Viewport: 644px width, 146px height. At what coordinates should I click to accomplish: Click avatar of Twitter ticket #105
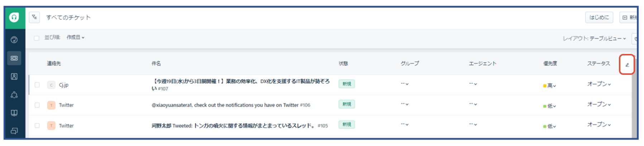point(51,126)
